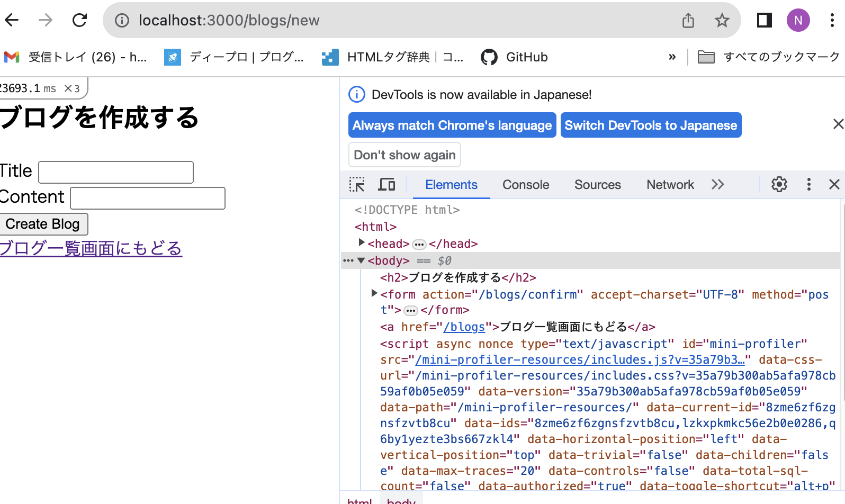This screenshot has width=845, height=504.
Task: Open the すべてのブックマーク folder
Action: tap(768, 57)
